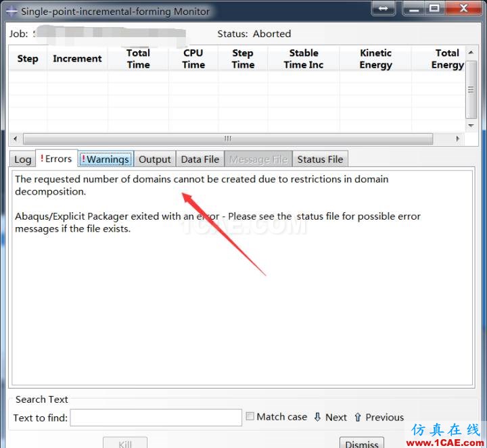This screenshot has height=448, width=487.
Task: Dismiss the job monitor dialog
Action: tap(362, 443)
